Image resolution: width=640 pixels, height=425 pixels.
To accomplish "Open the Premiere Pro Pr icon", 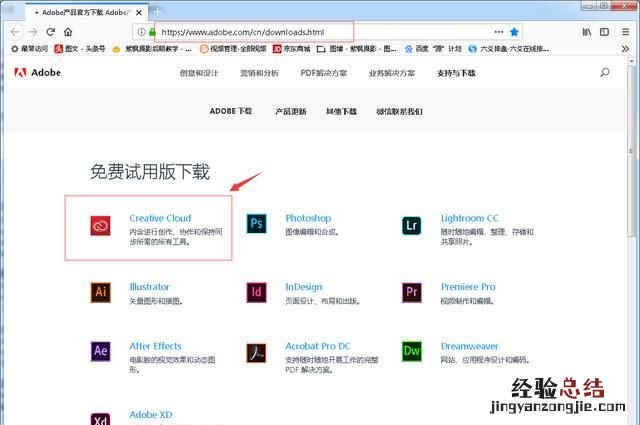I will (411, 292).
